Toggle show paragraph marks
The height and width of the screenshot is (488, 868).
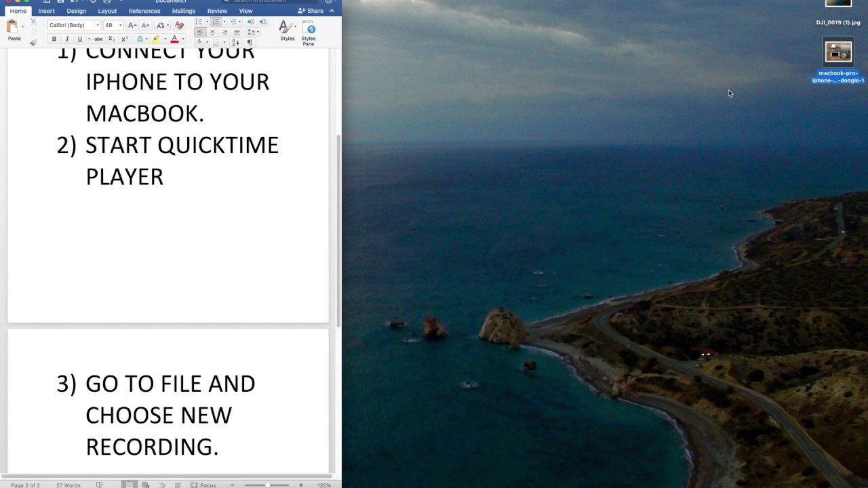(x=250, y=43)
